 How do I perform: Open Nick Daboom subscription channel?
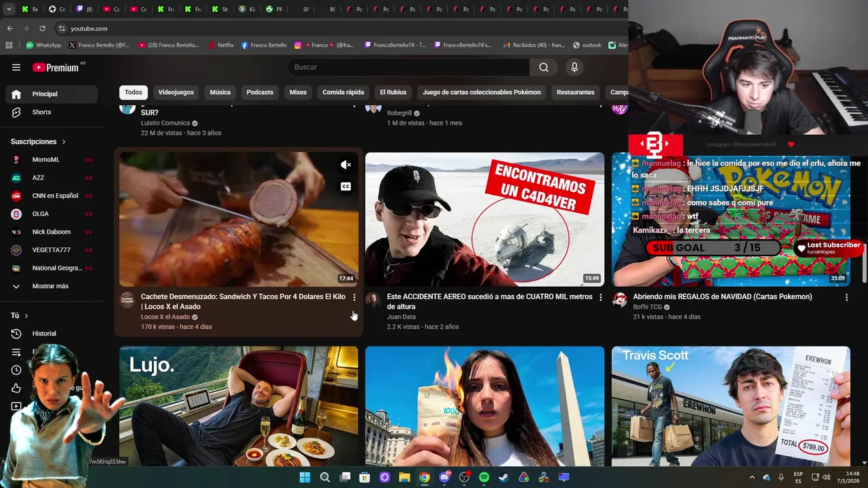click(52, 232)
